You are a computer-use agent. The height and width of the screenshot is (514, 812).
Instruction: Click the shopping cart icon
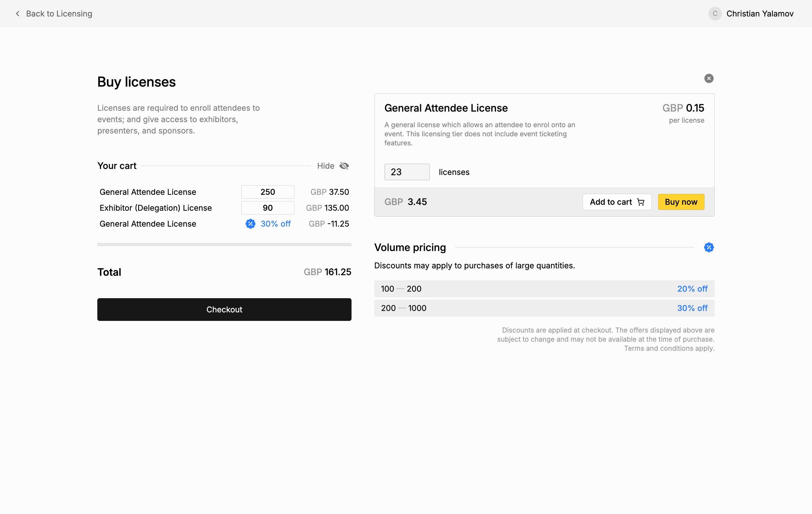click(x=640, y=202)
